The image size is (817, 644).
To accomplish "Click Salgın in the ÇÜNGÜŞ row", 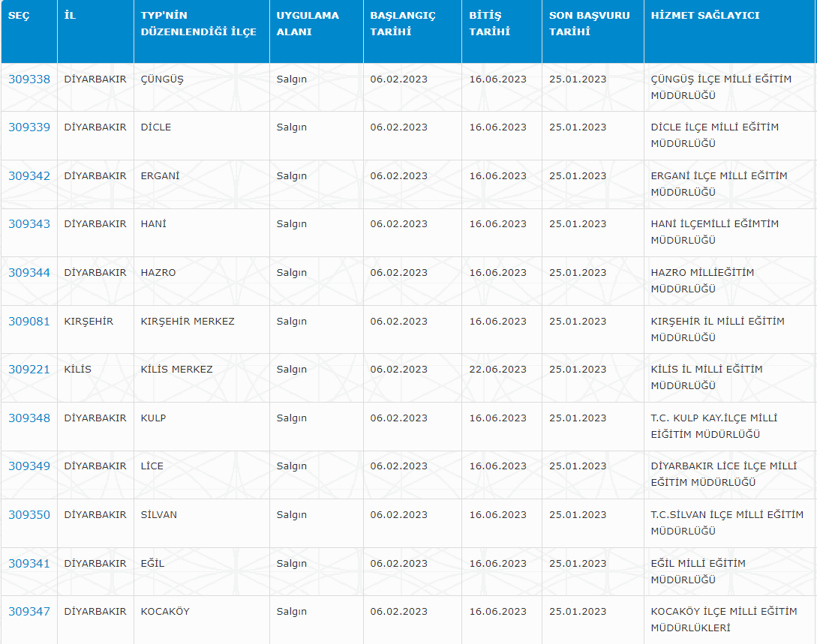I will pos(291,79).
